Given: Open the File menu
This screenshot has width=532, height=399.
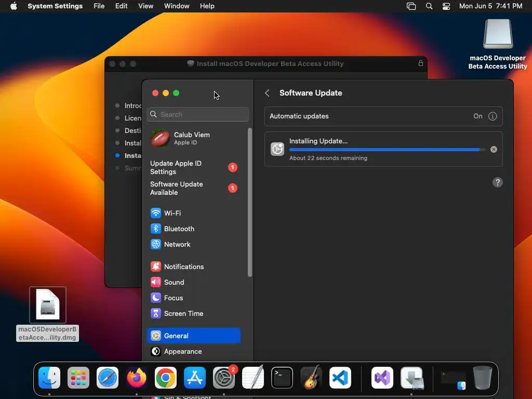Looking at the screenshot, I should coord(99,6).
